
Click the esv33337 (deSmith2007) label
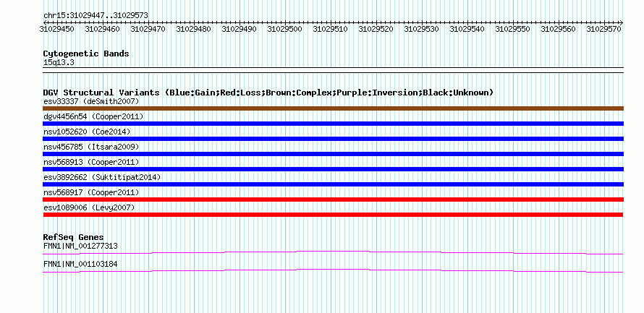(x=91, y=101)
